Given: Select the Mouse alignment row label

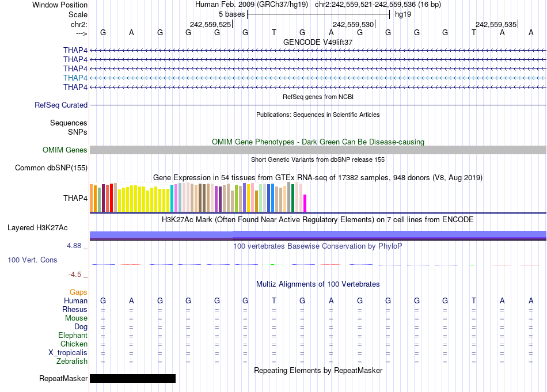Looking at the screenshot, I should (76, 318).
